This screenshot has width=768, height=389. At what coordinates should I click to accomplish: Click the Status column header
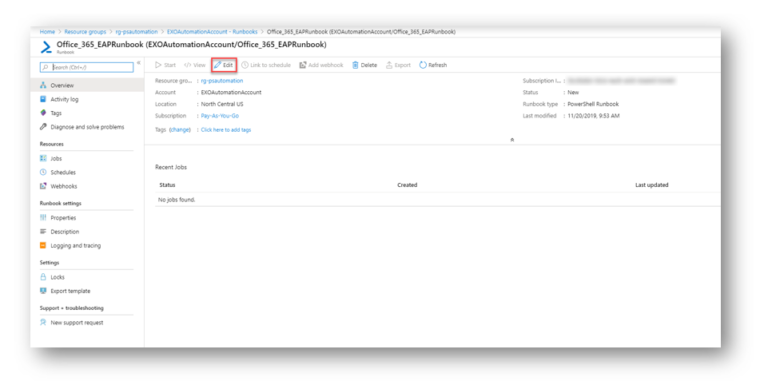[167, 185]
